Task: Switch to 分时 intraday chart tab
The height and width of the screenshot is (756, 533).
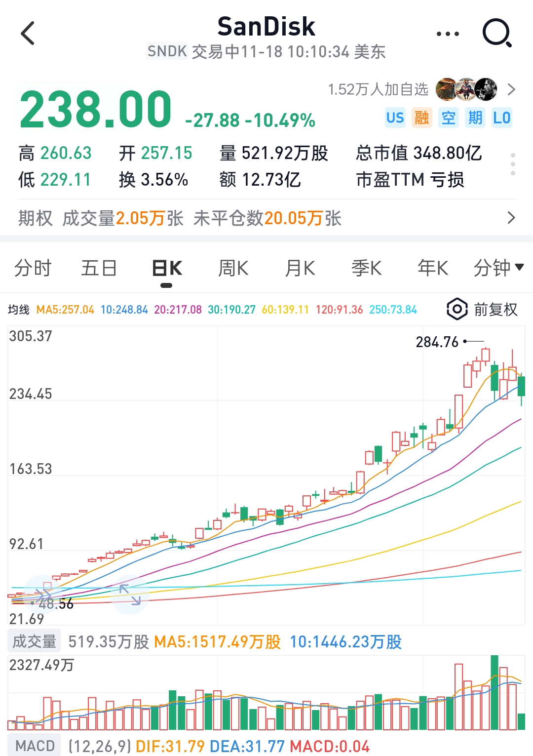Action: (x=33, y=268)
